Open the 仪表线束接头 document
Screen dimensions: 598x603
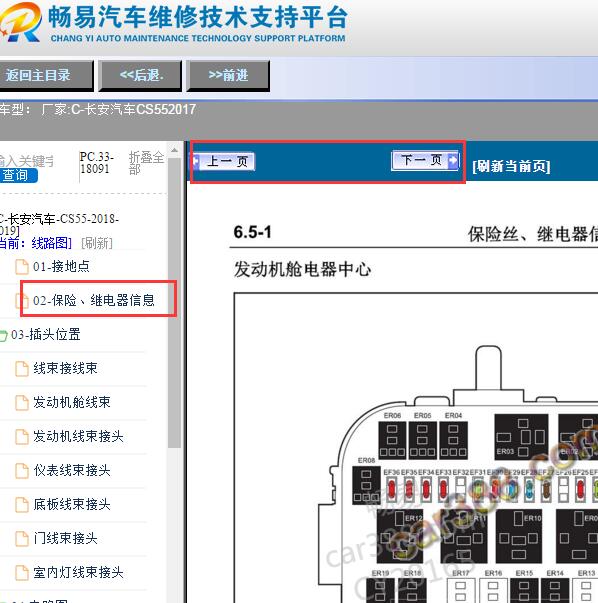click(72, 470)
